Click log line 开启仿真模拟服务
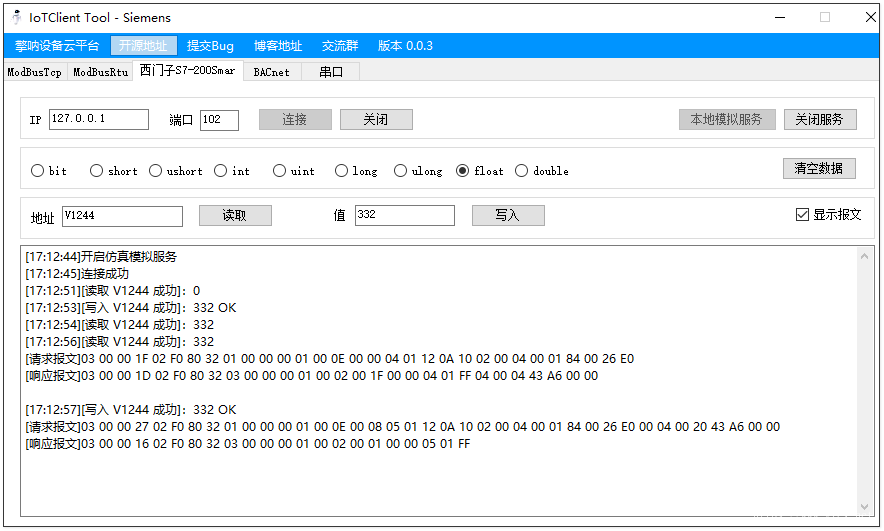 coord(101,257)
